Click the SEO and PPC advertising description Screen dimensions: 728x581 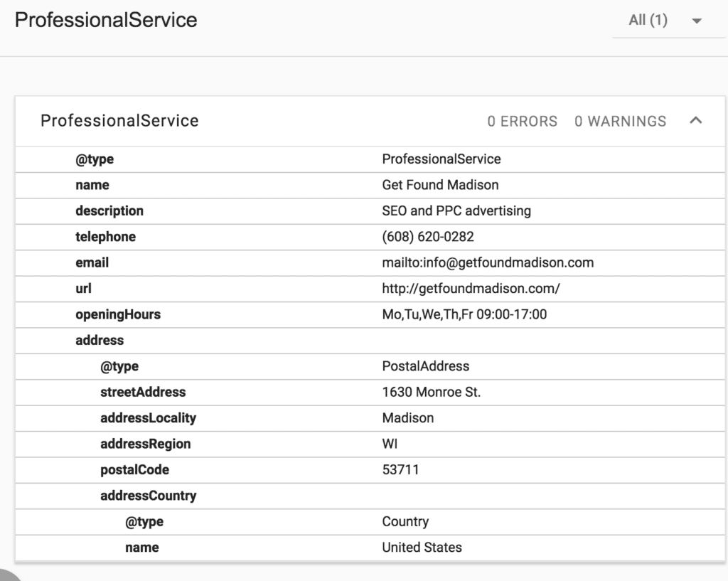(456, 210)
